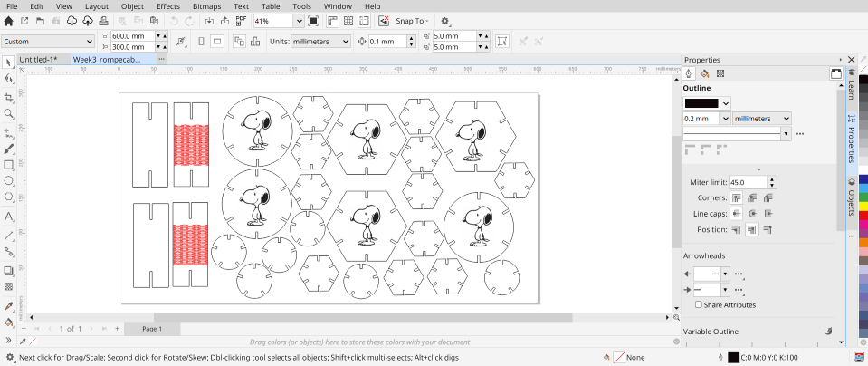Select the Crop tool
This screenshot has width=868, height=366.
click(x=8, y=98)
